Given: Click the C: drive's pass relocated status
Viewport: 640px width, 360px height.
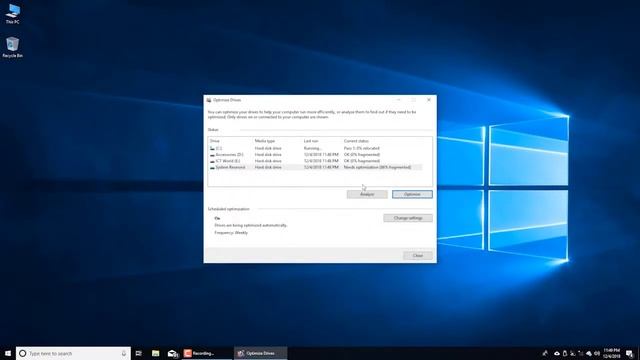Looking at the screenshot, I should click(362, 148).
